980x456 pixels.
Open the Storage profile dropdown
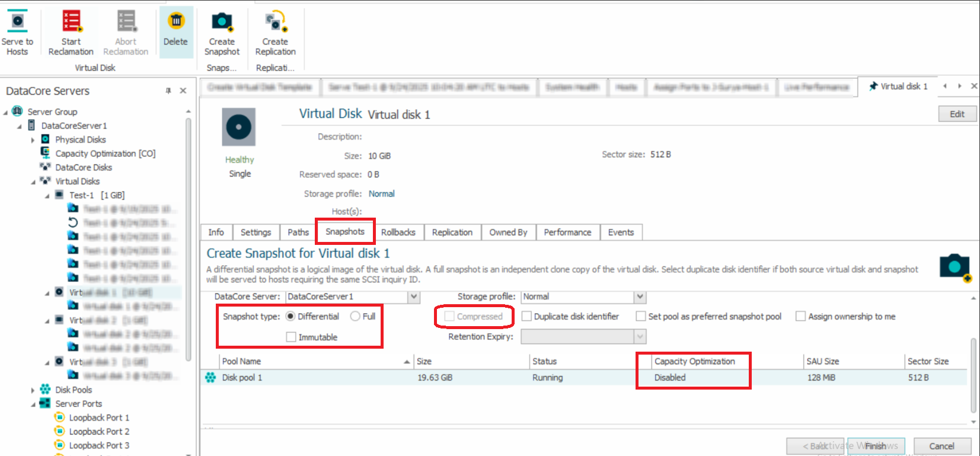pos(640,296)
